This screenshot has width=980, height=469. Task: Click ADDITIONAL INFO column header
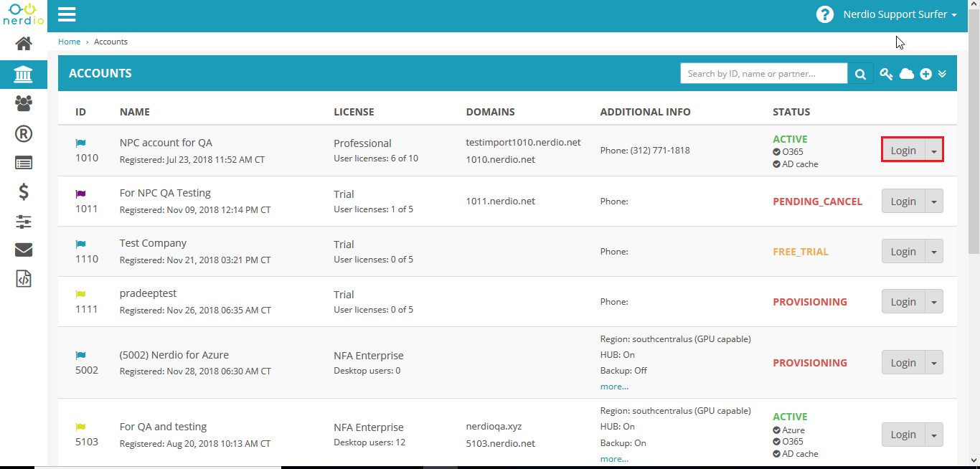coord(645,112)
